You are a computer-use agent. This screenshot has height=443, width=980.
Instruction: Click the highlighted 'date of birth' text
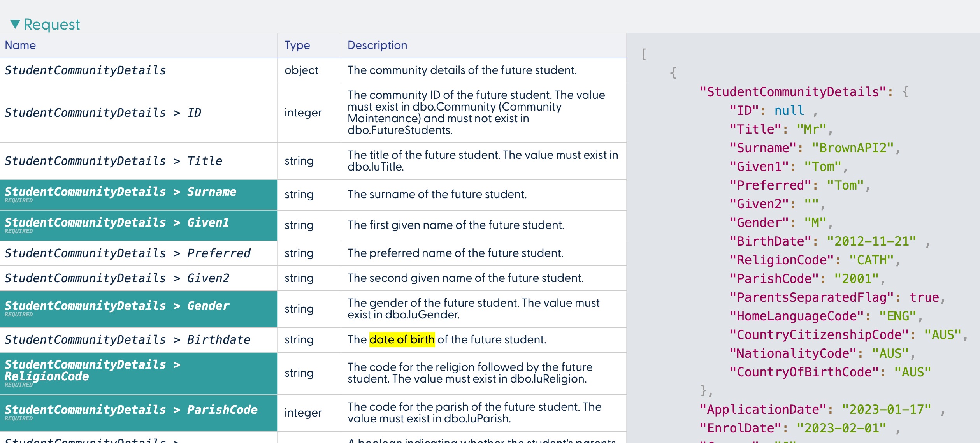click(402, 339)
